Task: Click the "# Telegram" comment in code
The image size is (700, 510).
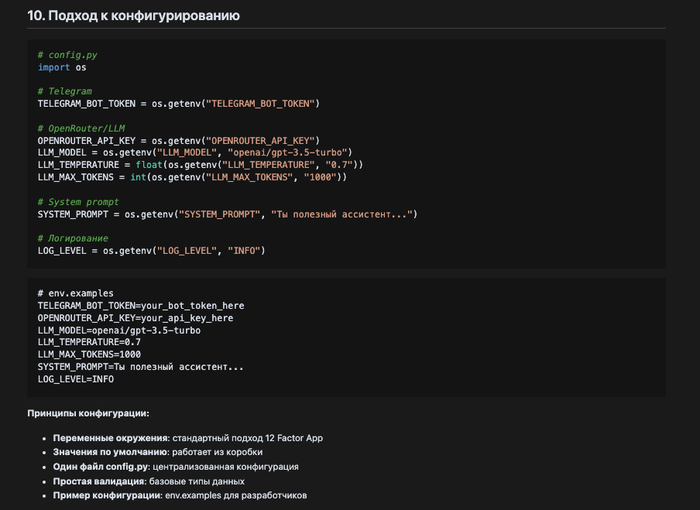Action: point(64,92)
